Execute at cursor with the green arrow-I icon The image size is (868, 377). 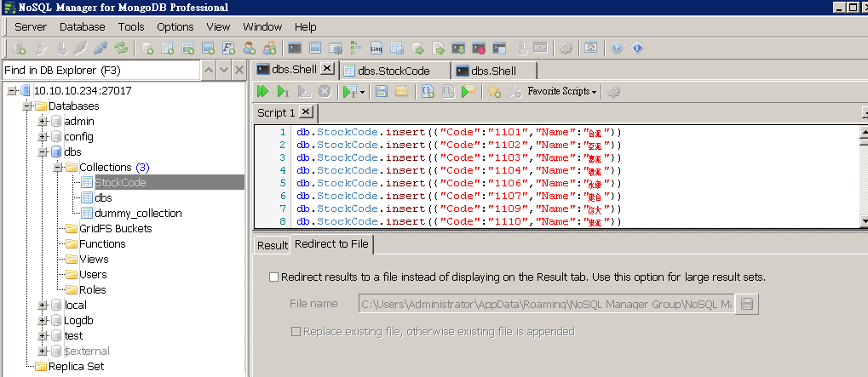coord(284,91)
